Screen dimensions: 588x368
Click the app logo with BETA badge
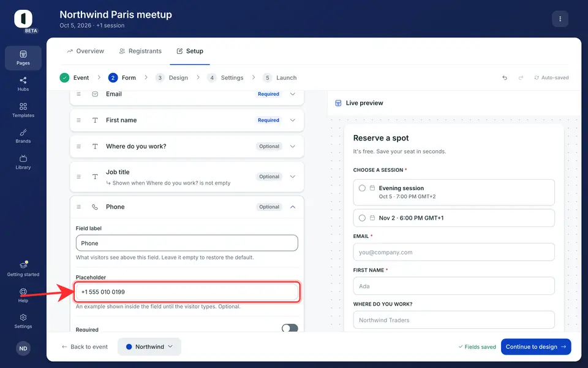click(23, 20)
